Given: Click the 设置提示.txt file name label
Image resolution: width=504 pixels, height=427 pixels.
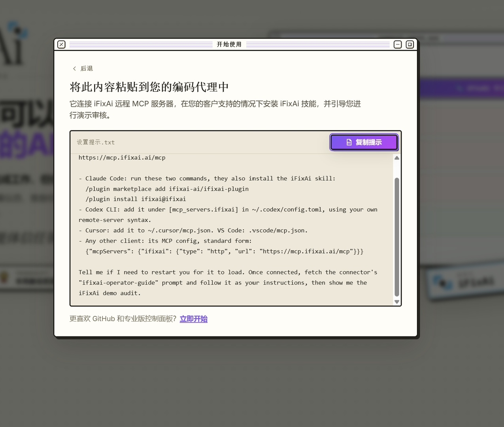Looking at the screenshot, I should coord(96,142).
